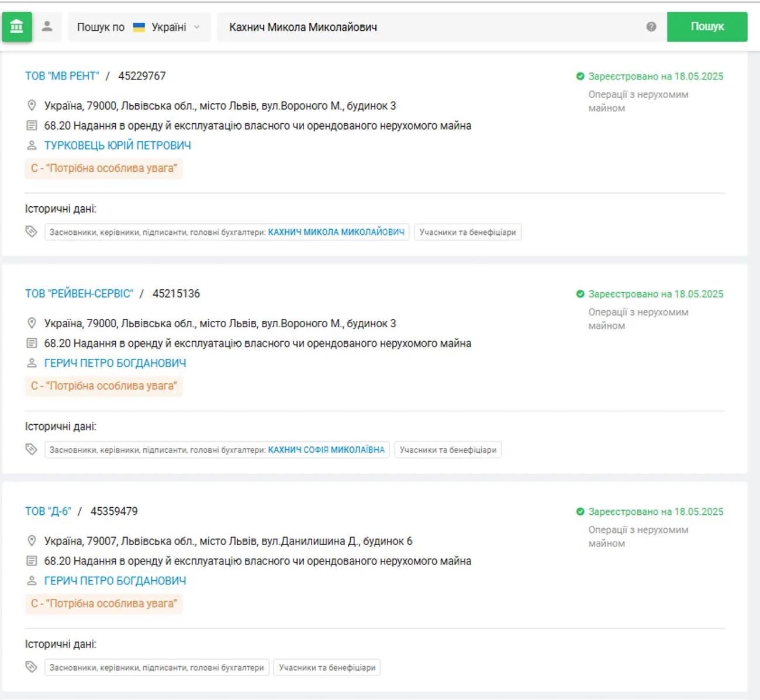
Task: Click the green check icon for ТОВ "Д-6" registration
Action: pyautogui.click(x=580, y=512)
